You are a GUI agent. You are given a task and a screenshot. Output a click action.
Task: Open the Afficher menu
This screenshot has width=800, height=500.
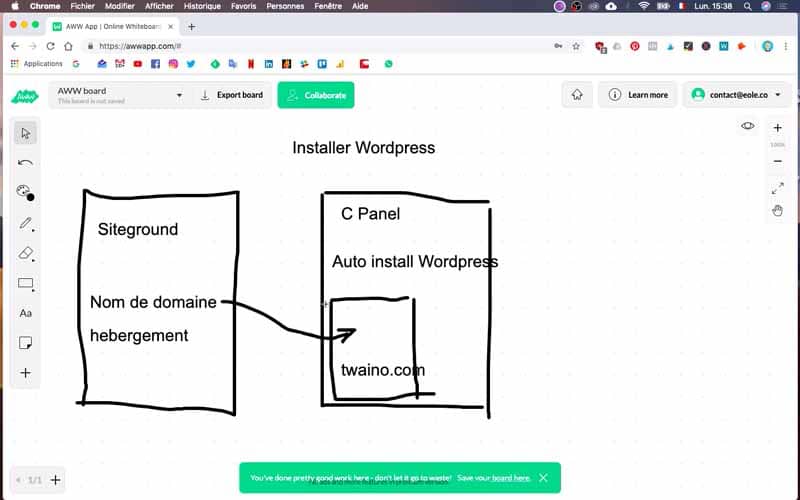pyautogui.click(x=159, y=6)
